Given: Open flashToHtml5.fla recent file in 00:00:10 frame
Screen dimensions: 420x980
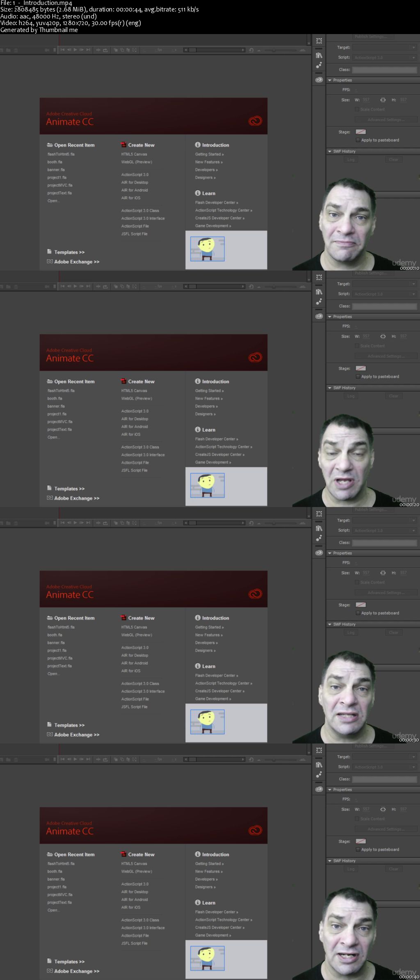Looking at the screenshot, I should [61, 154].
